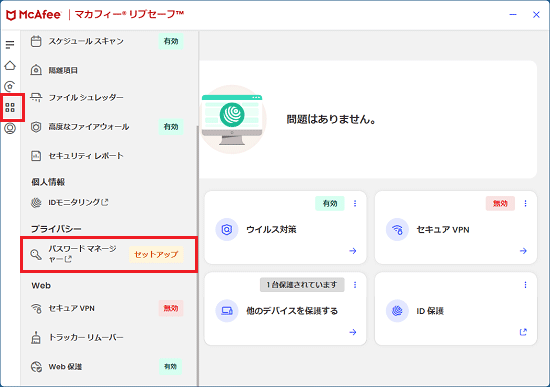Click the external link icon on ID 保護 card
The width and height of the screenshot is (550, 387).
click(x=523, y=332)
